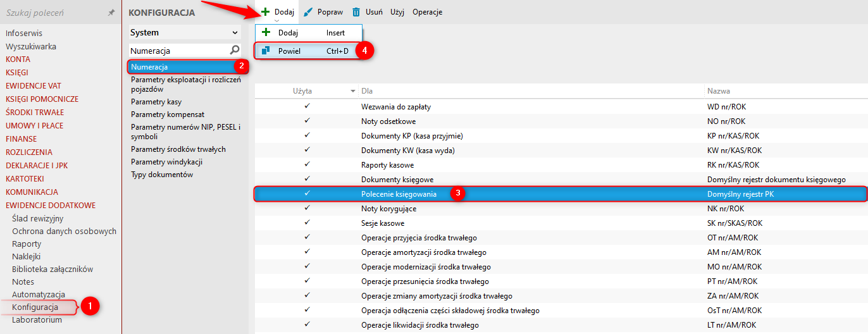The height and width of the screenshot is (334, 868).
Task: Open the KARTOTEKI section
Action: 25,179
